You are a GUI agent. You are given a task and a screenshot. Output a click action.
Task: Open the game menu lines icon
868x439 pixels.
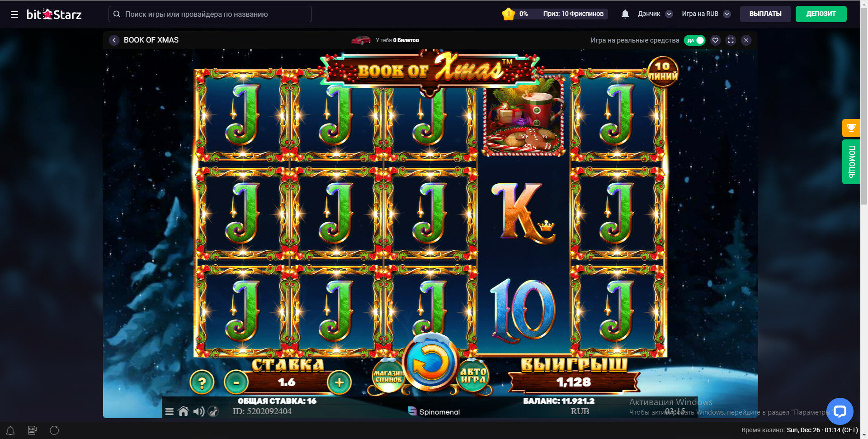[169, 411]
